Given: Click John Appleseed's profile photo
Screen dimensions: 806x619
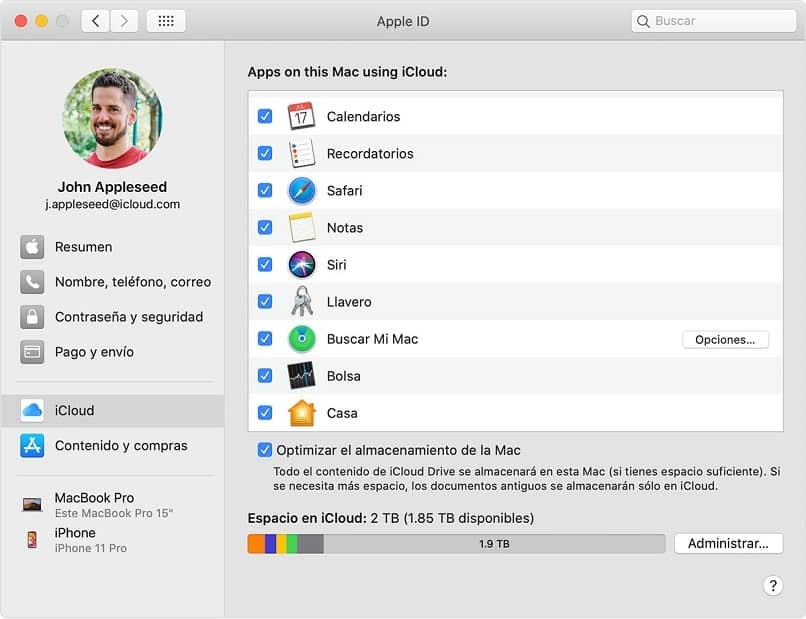Looking at the screenshot, I should pyautogui.click(x=113, y=118).
